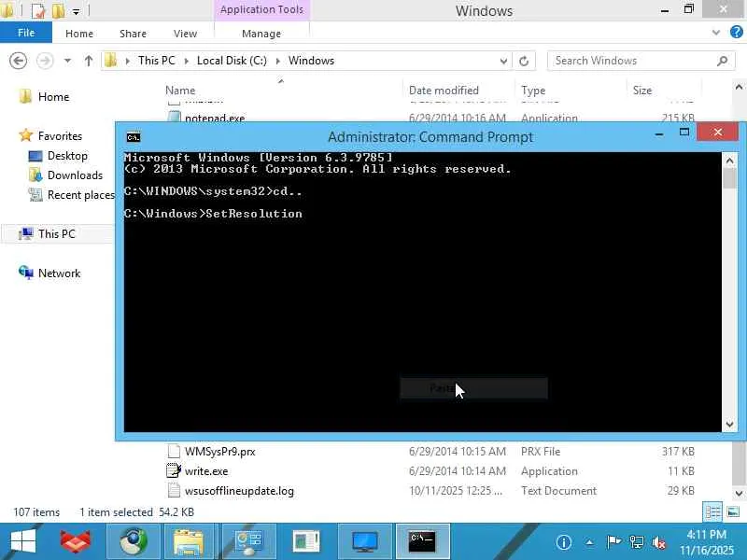The width and height of the screenshot is (747, 560).
Task: Open the Control Panel taskbar icon
Action: [248, 541]
